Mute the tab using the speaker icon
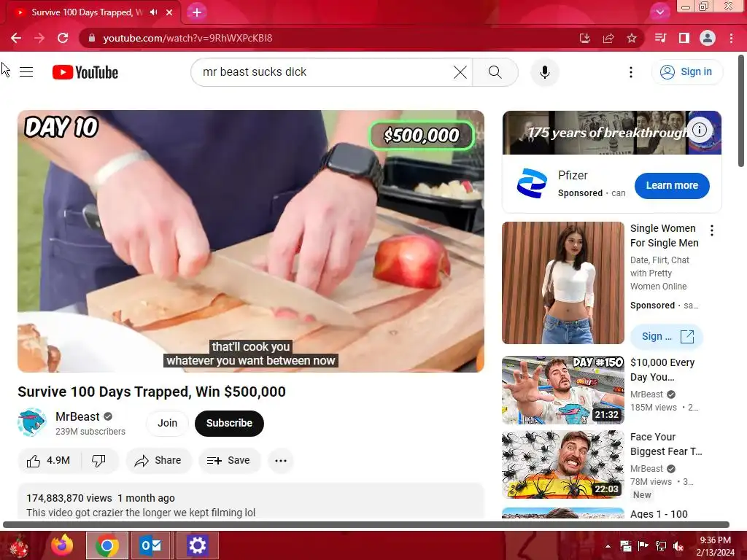The image size is (747, 560). [153, 12]
